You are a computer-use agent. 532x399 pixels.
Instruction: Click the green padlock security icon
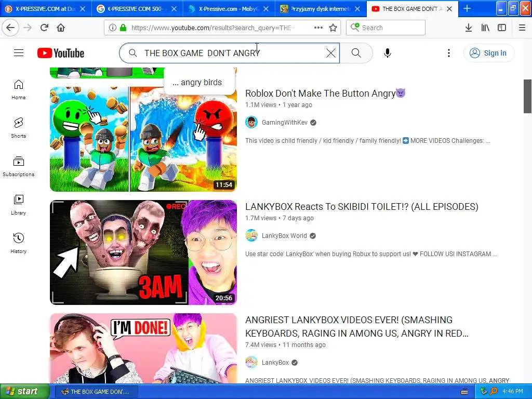123,28
